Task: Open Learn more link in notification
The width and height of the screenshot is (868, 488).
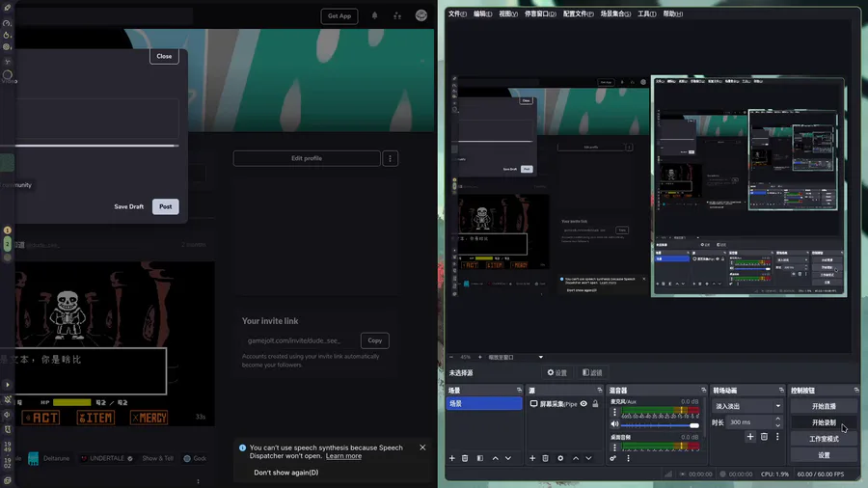Action: pos(343,456)
